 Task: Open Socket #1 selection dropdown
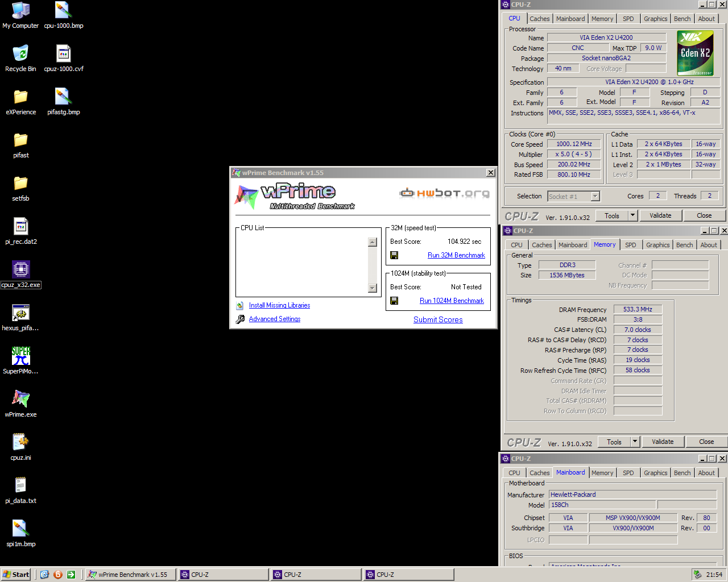[x=595, y=197]
